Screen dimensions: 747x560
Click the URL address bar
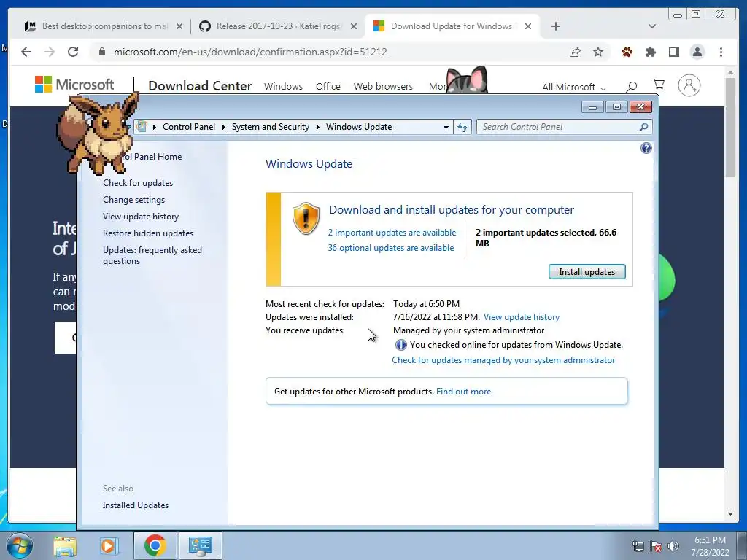click(329, 52)
